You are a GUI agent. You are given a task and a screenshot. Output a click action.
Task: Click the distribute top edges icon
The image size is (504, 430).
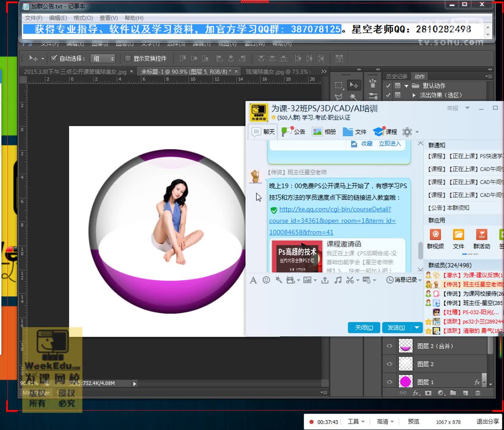tap(261, 59)
